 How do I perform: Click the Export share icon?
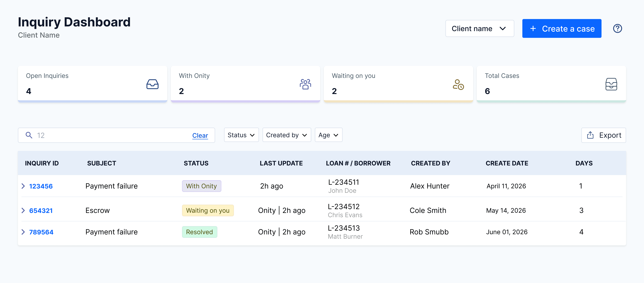[x=590, y=135]
